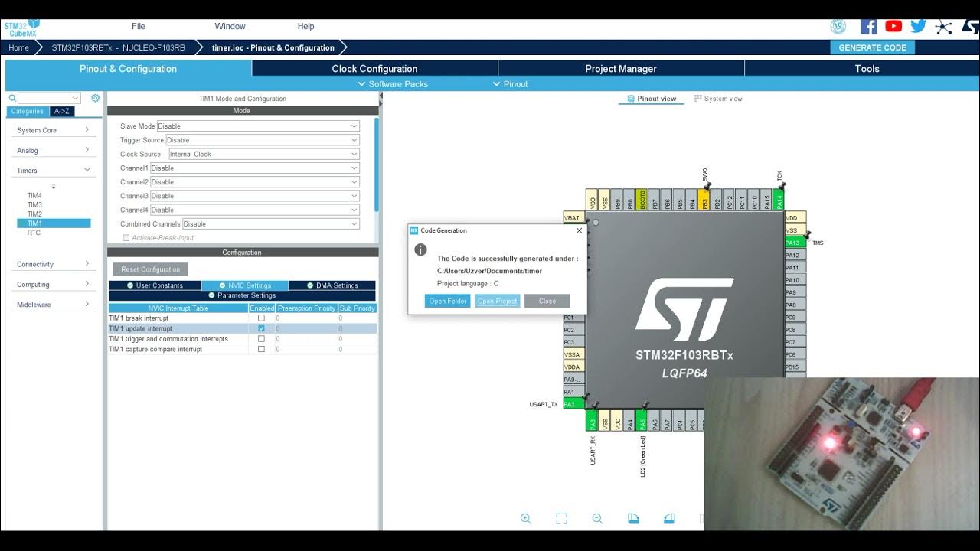Switch to Project Manager tab
980x551 pixels.
tap(621, 68)
